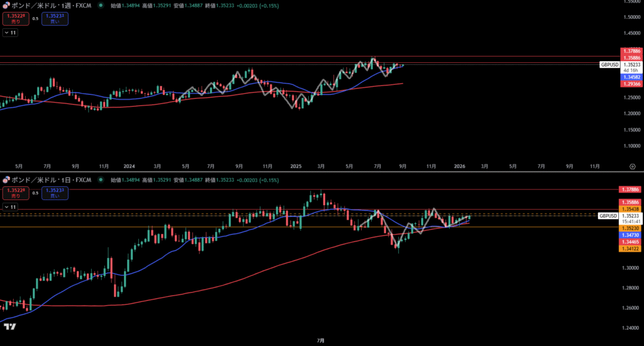Viewport: 644px width, 346px height.
Task: Click blue 1.34582 price tag on weekly chart
Action: coord(631,77)
